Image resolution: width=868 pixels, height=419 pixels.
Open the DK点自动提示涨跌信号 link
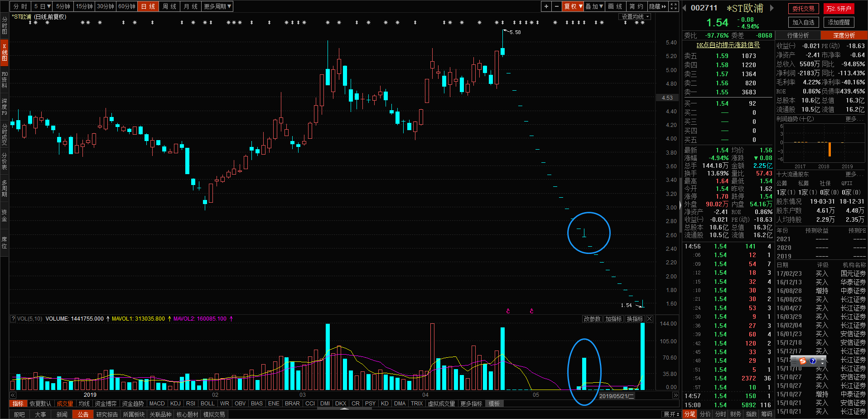coord(728,45)
